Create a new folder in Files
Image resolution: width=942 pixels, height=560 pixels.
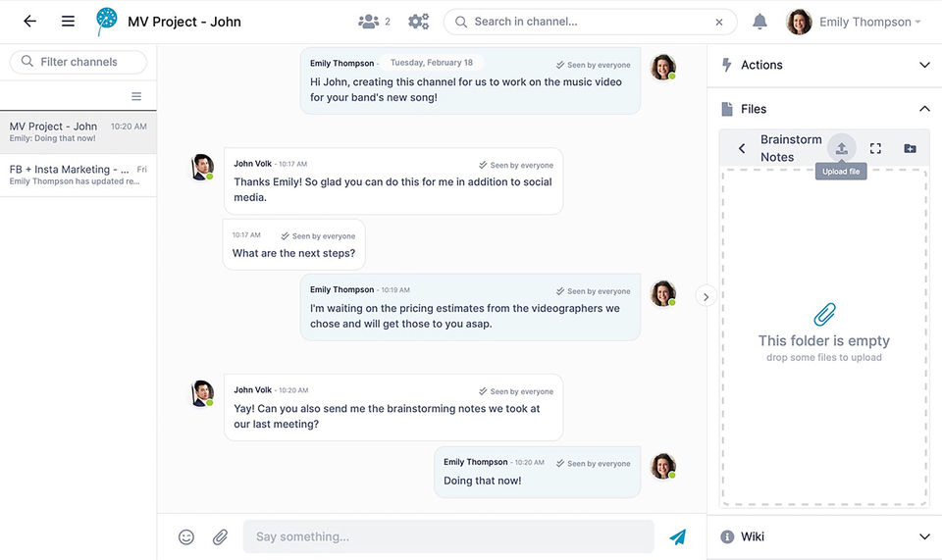coord(910,148)
